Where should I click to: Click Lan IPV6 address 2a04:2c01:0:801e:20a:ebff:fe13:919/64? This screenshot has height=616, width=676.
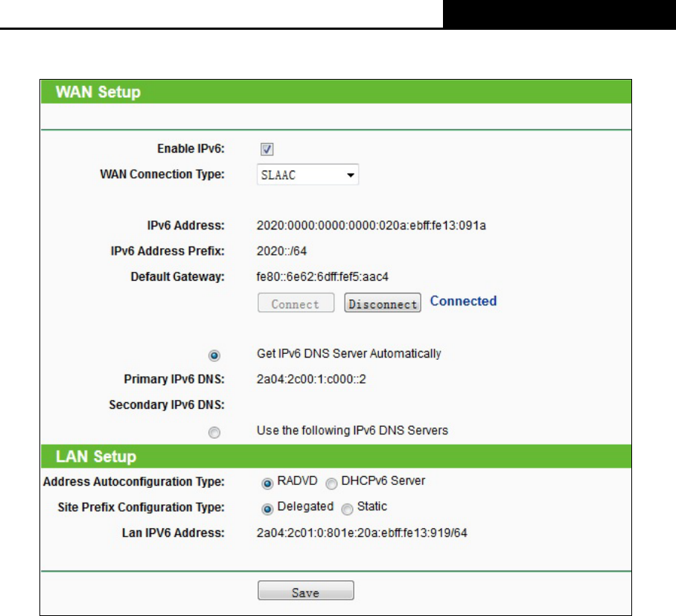tap(362, 533)
